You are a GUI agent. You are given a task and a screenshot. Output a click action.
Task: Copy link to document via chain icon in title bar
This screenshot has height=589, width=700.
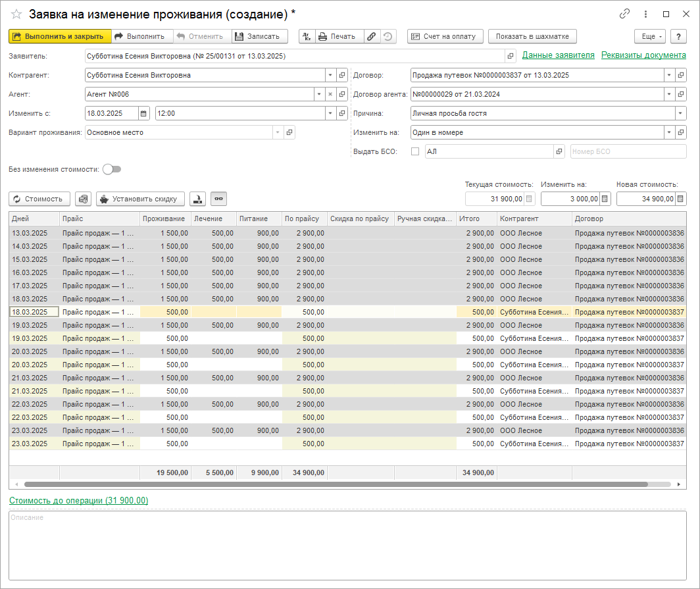[x=624, y=14]
